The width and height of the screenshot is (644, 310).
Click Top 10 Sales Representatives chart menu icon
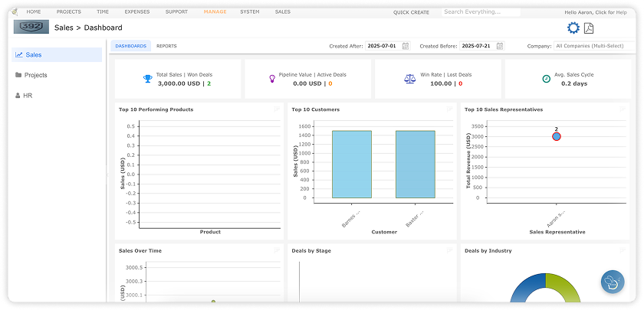(623, 109)
